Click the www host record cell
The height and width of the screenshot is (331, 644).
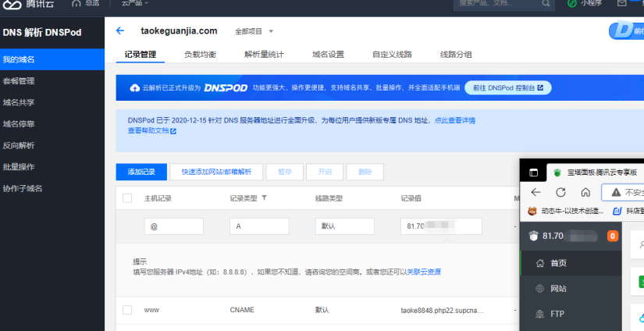coord(151,310)
